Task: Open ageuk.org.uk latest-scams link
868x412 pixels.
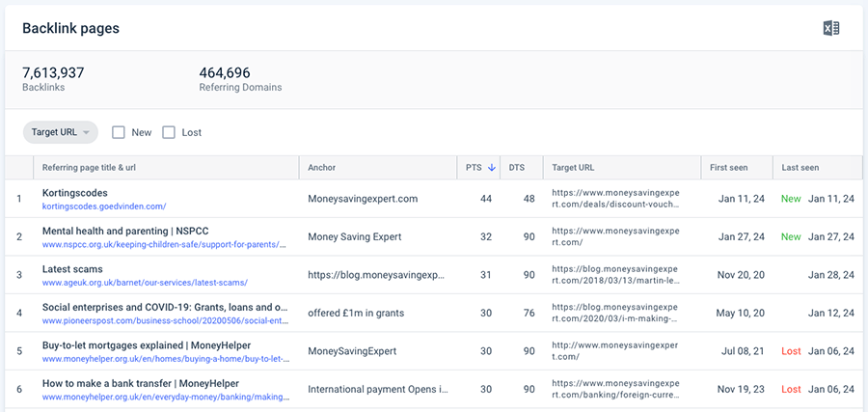Action: pos(145,283)
